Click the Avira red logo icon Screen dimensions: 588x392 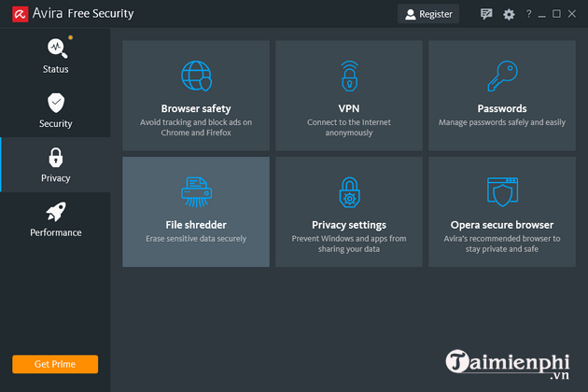point(20,14)
